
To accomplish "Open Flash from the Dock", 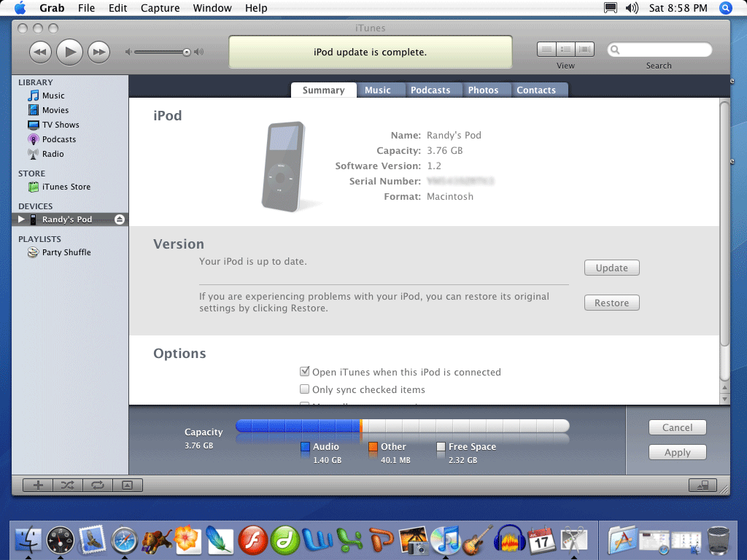I will pos(252,540).
